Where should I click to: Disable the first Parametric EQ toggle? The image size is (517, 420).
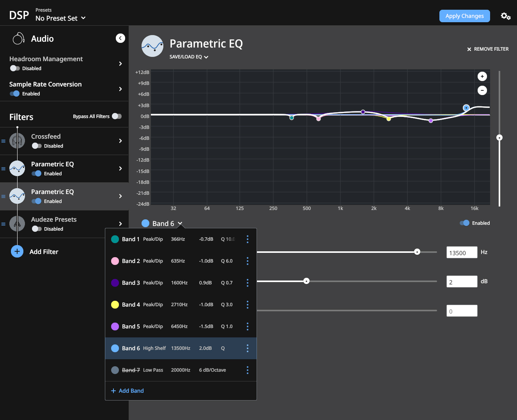(x=37, y=173)
